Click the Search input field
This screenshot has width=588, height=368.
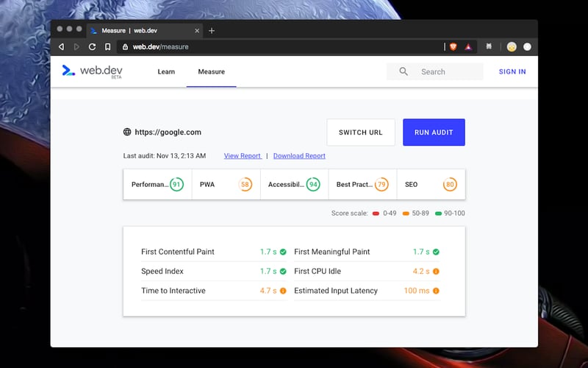[435, 71]
